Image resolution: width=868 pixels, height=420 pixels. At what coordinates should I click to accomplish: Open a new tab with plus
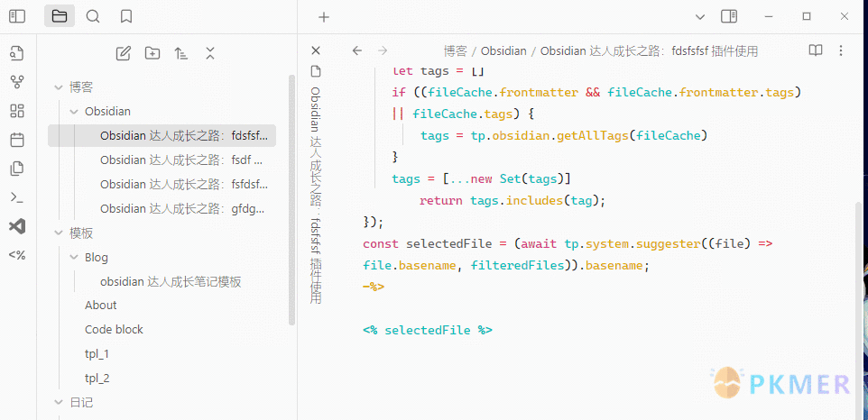(x=324, y=17)
